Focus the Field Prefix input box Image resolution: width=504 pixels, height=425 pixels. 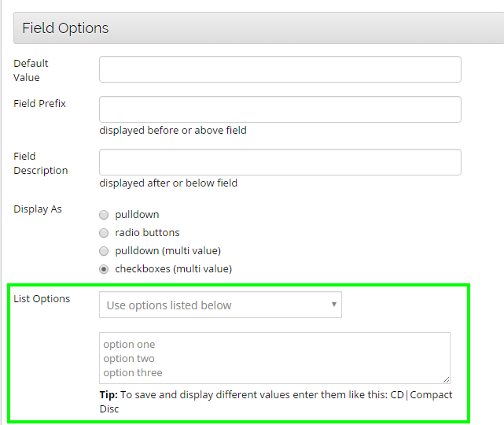280,109
